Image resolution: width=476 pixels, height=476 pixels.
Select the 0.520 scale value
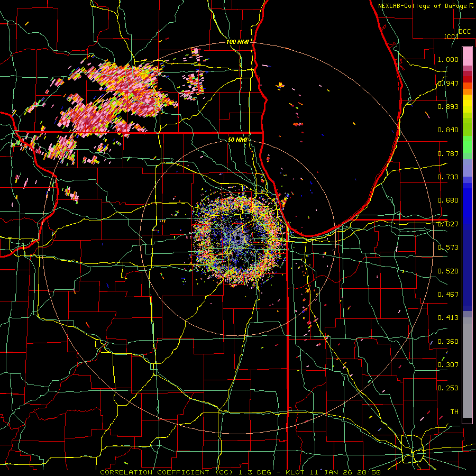448,271
